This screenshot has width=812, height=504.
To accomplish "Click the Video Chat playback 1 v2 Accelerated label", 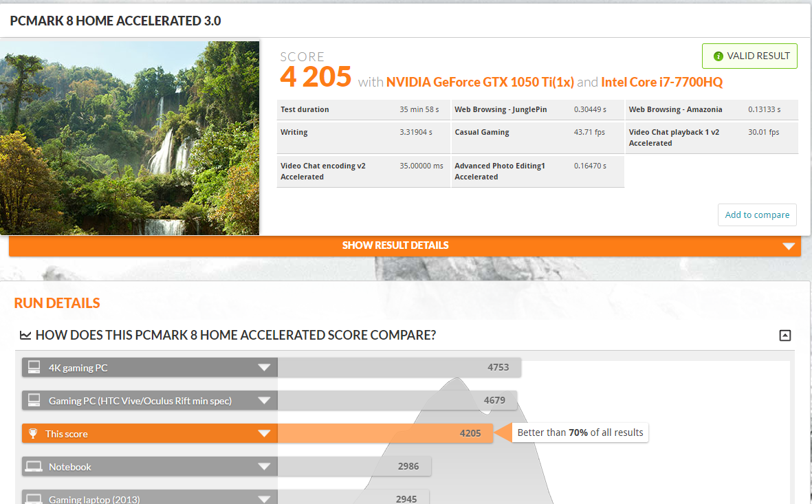I will tap(674, 138).
